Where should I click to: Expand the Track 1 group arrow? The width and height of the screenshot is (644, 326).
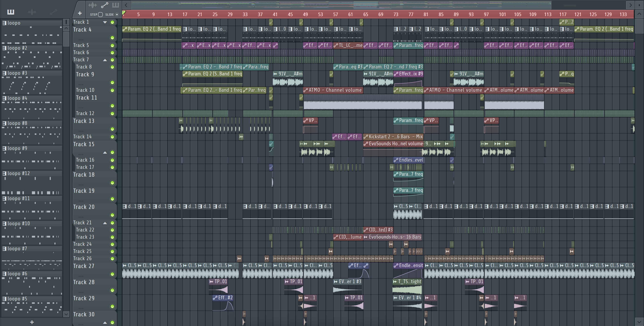point(105,22)
